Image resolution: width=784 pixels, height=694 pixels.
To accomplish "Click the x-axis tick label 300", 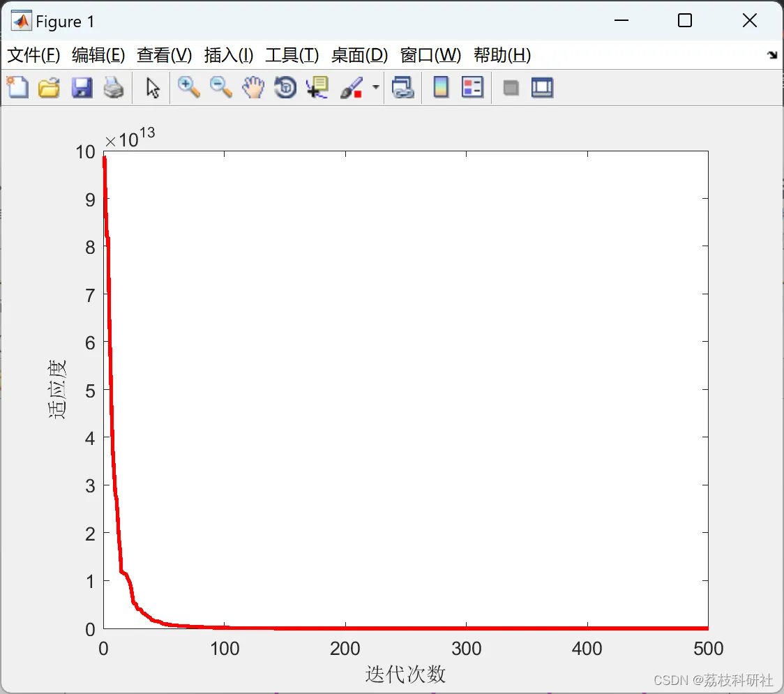I will click(467, 649).
